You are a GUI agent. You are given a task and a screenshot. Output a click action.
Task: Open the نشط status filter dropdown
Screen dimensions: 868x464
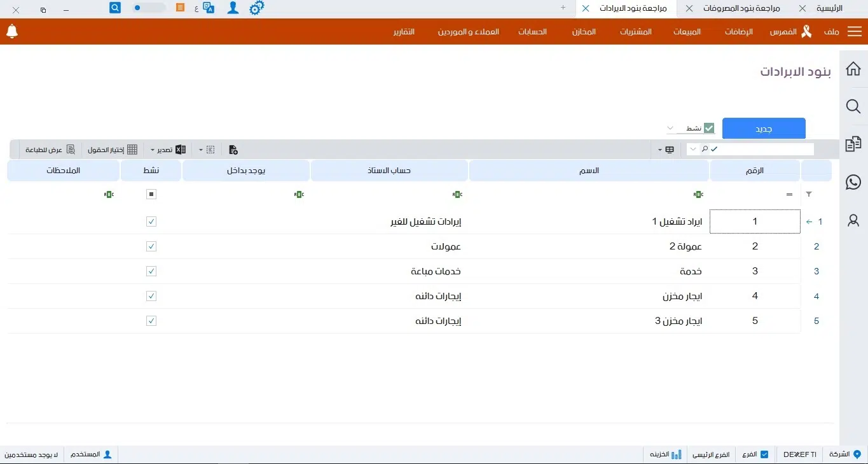pos(670,128)
